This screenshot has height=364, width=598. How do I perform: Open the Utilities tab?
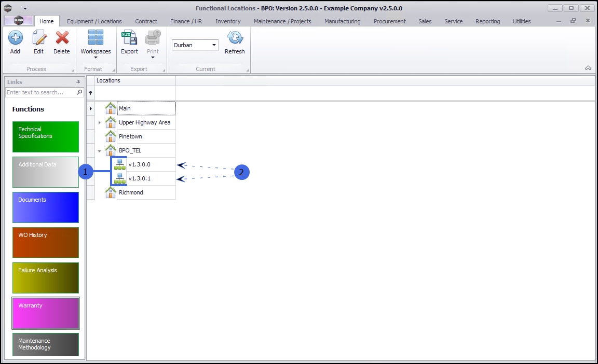(x=522, y=21)
